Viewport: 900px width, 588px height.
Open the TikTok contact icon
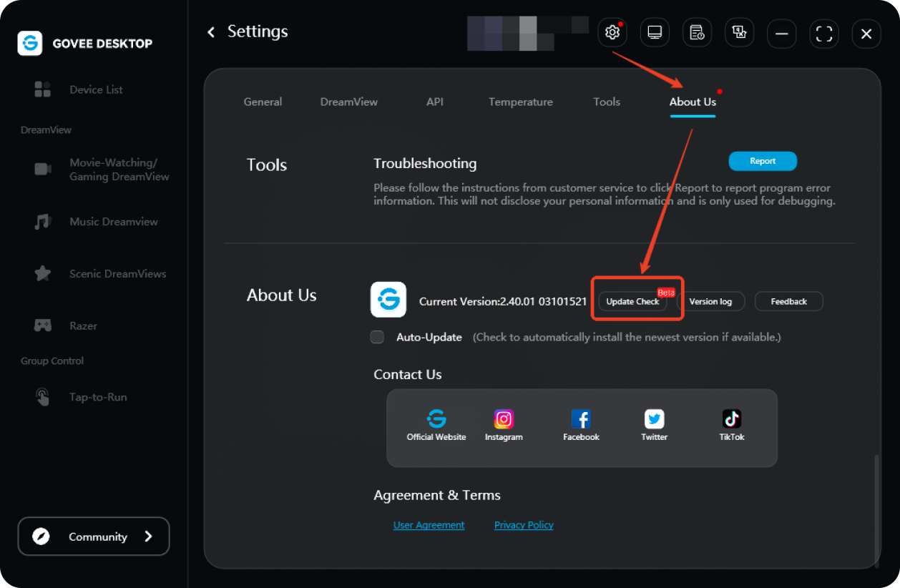(731, 419)
